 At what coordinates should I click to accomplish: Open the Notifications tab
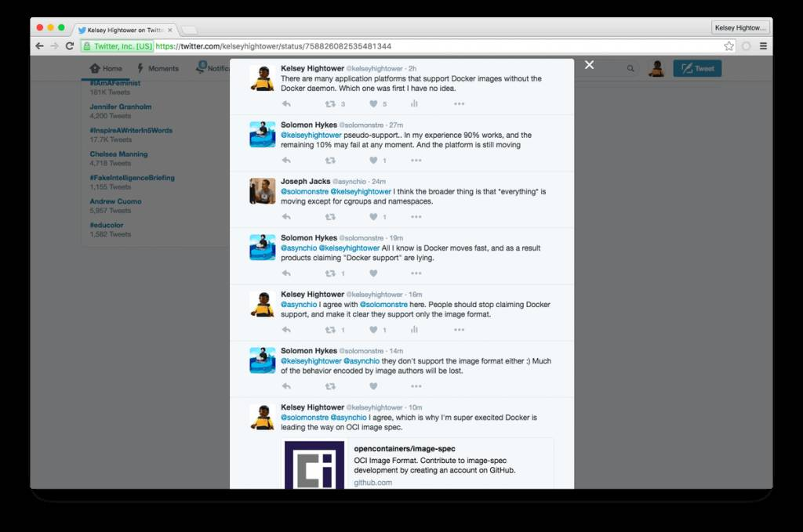(x=213, y=67)
